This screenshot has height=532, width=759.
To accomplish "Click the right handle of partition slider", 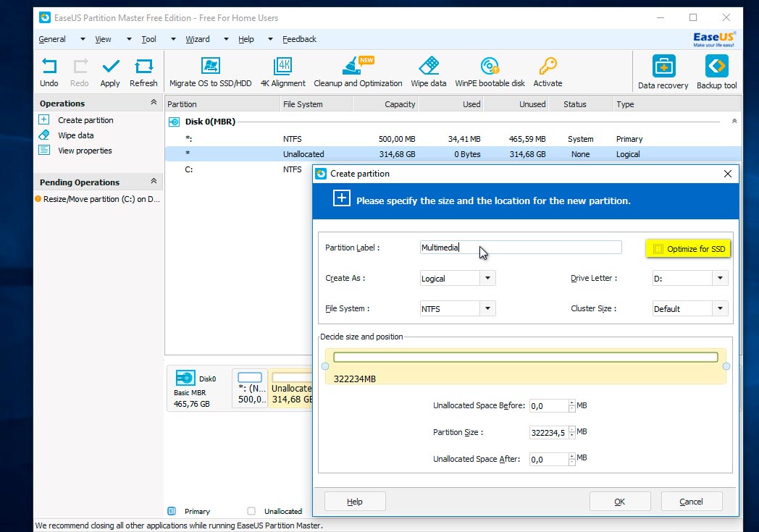I will [x=726, y=366].
